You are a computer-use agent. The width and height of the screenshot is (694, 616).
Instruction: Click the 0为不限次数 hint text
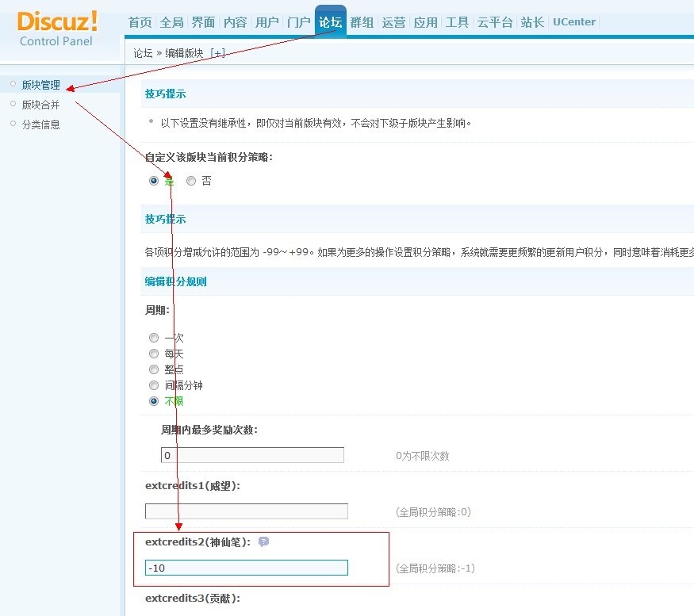(422, 456)
